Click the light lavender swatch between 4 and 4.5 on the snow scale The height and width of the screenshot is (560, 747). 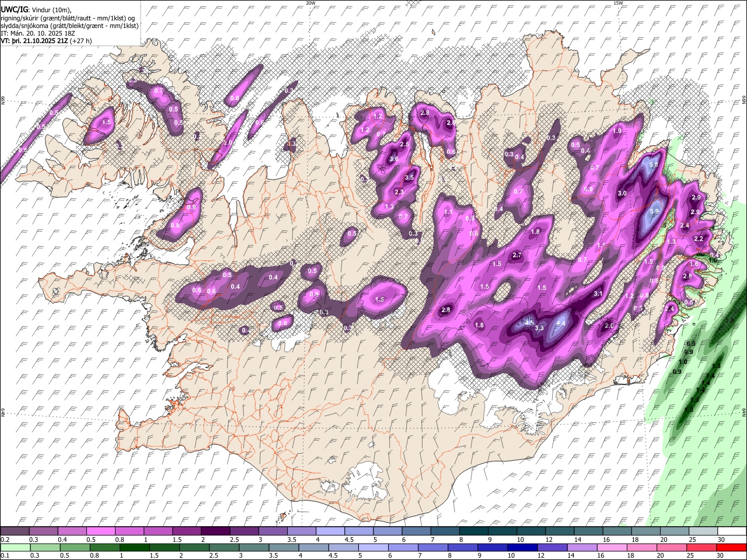(x=331, y=531)
